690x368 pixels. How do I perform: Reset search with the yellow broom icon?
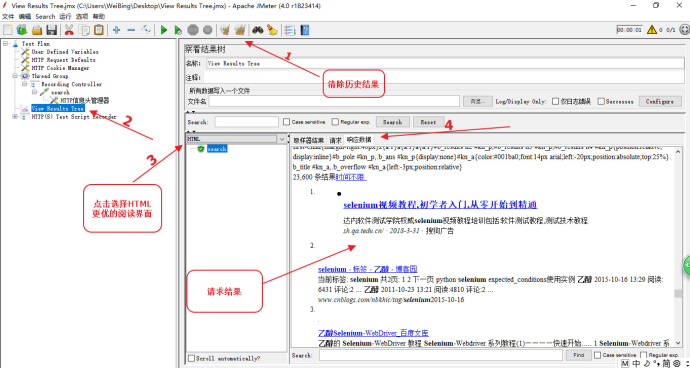pos(272,30)
